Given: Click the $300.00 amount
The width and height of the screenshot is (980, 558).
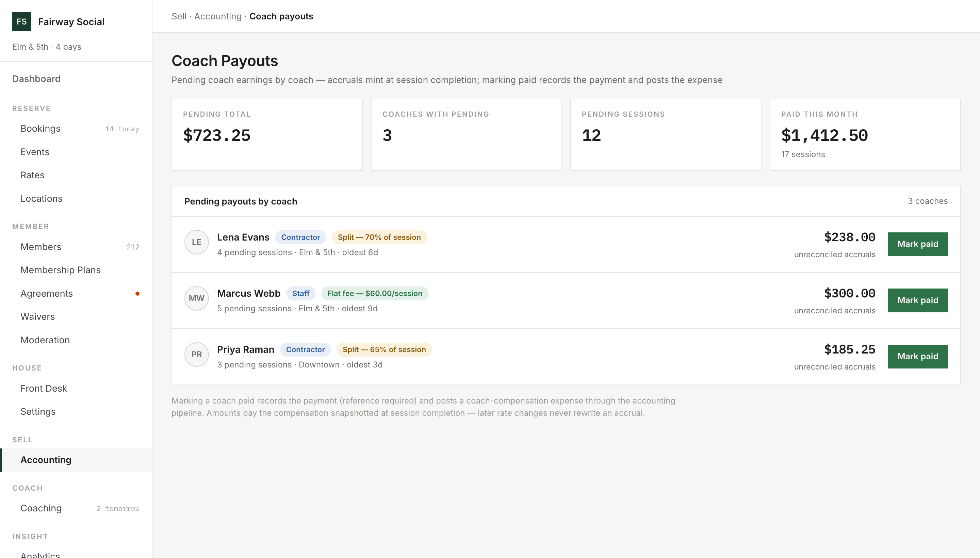Looking at the screenshot, I should (x=850, y=294).
